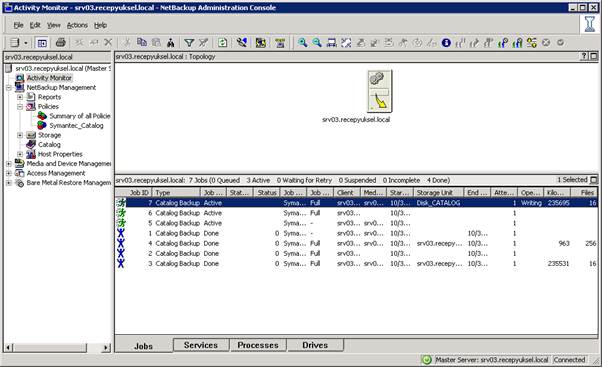Click the tree pane scroll right arrow
Image resolution: width=602 pixels, height=367 pixels.
click(x=106, y=348)
